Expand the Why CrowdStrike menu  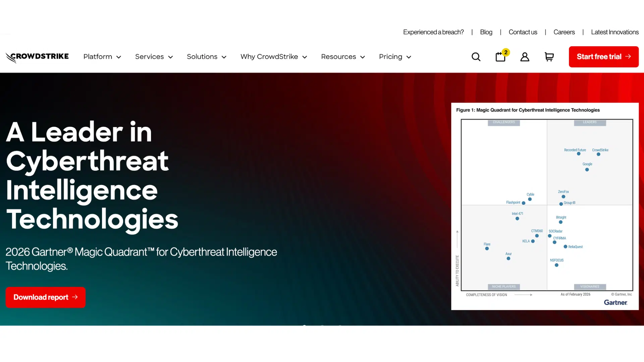[x=274, y=57]
